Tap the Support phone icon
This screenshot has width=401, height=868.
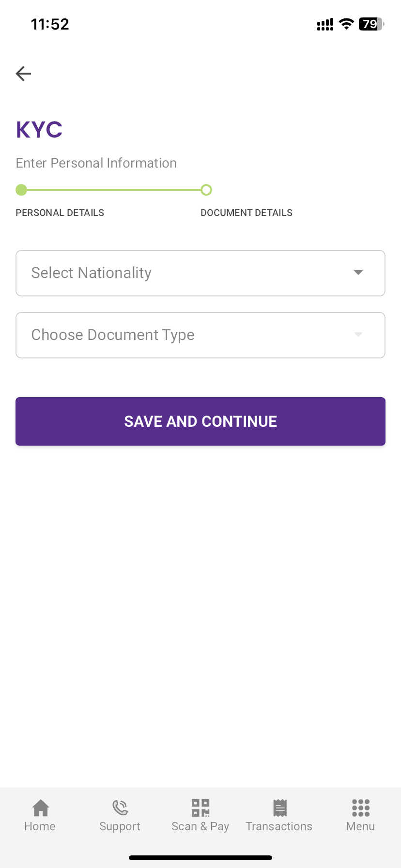(x=120, y=808)
